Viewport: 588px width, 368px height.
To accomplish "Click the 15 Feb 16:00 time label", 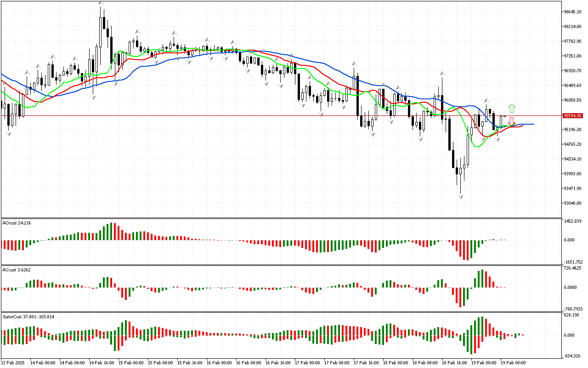I will [x=190, y=363].
